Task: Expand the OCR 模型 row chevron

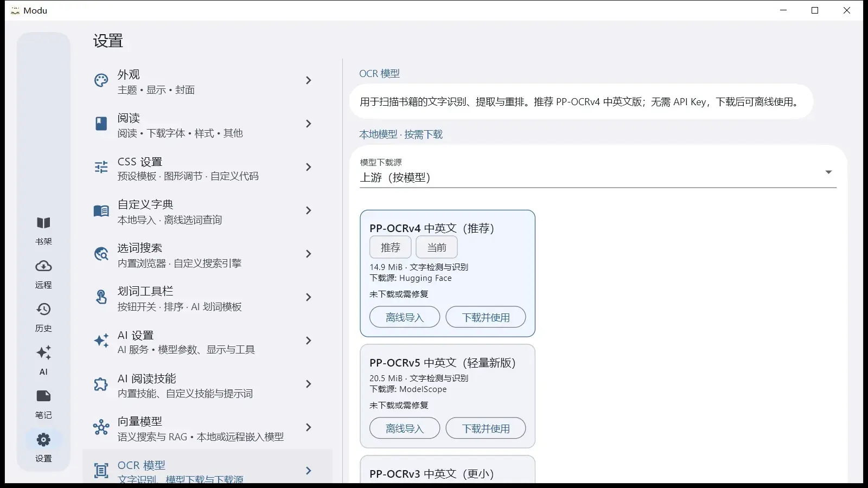Action: tap(308, 471)
